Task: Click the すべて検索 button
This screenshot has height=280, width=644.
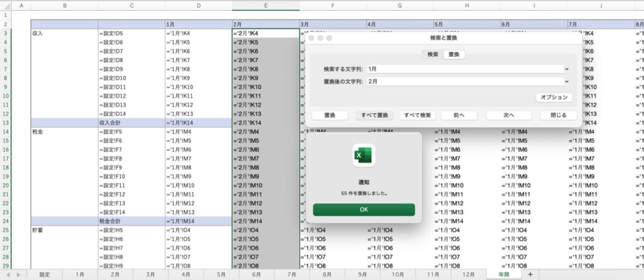Action: pos(418,115)
